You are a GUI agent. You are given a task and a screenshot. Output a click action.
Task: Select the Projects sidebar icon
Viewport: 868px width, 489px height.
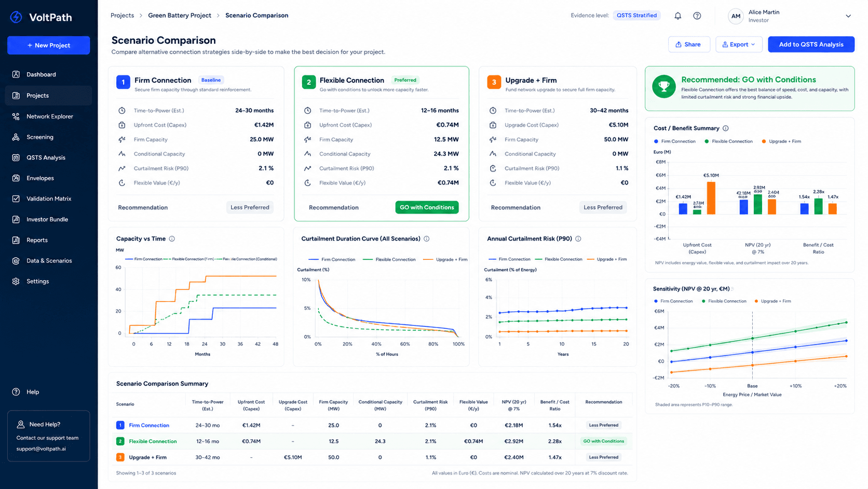tap(16, 96)
